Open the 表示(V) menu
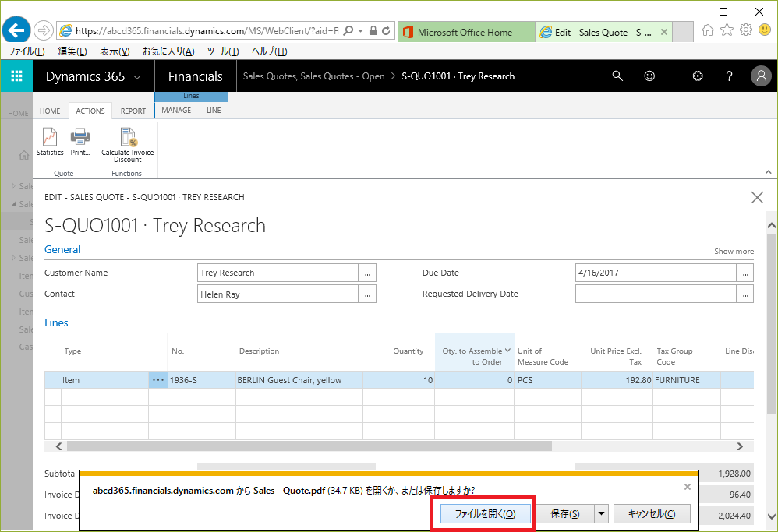The height and width of the screenshot is (532, 778). coord(115,51)
